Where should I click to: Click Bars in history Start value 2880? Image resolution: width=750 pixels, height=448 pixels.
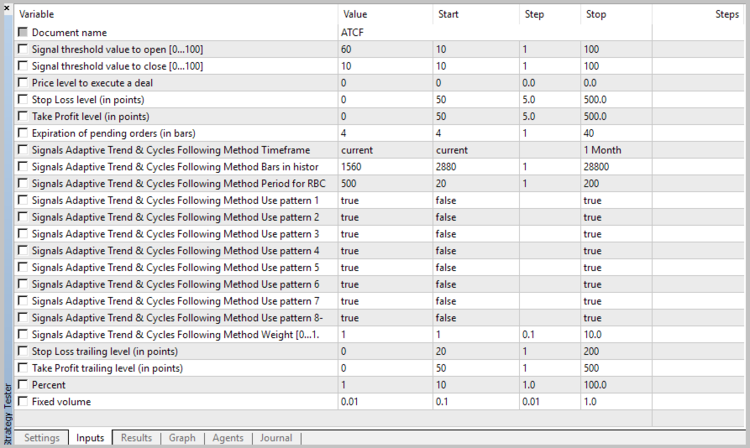[476, 167]
